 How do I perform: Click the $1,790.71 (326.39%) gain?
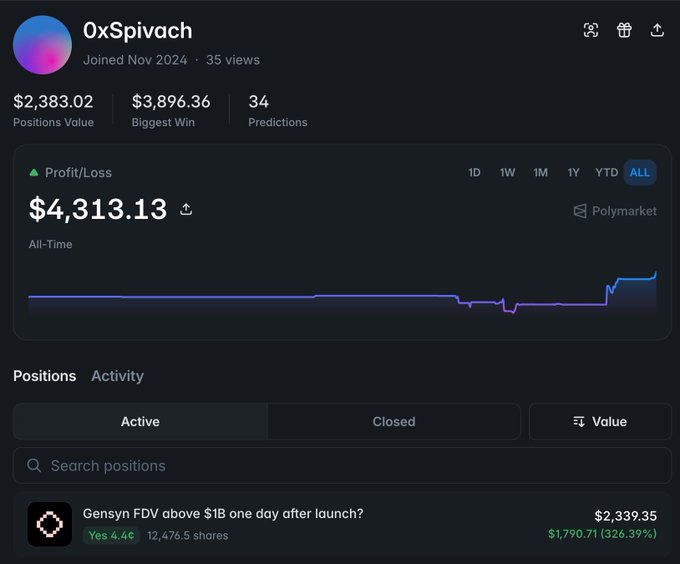tap(602, 534)
